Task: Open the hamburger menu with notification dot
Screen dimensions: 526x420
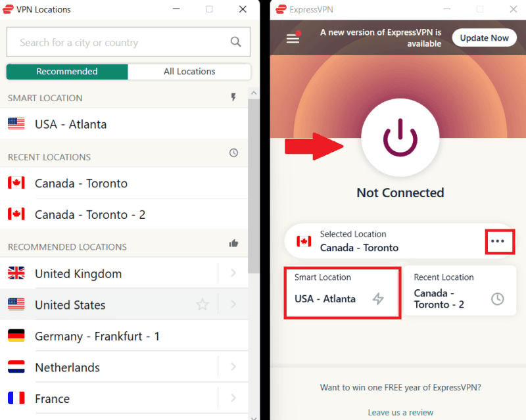Action: click(x=293, y=37)
